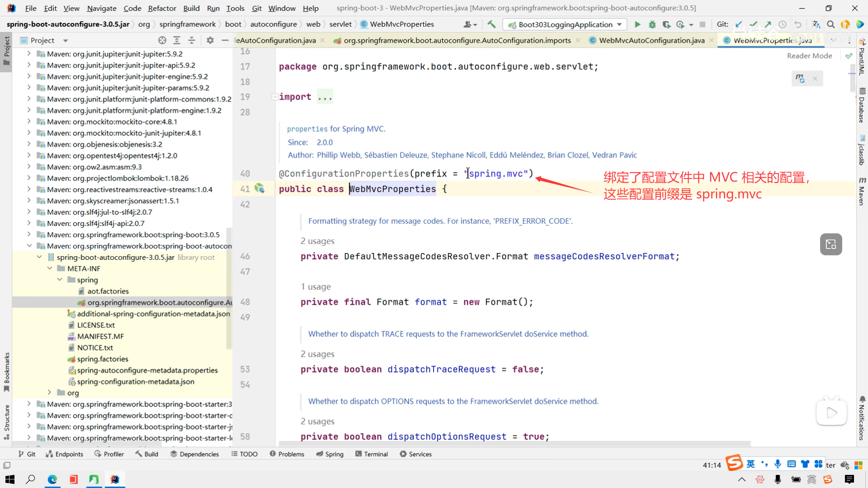This screenshot has width=868, height=488.
Task: Click the green Run application arrow
Action: click(x=637, y=24)
